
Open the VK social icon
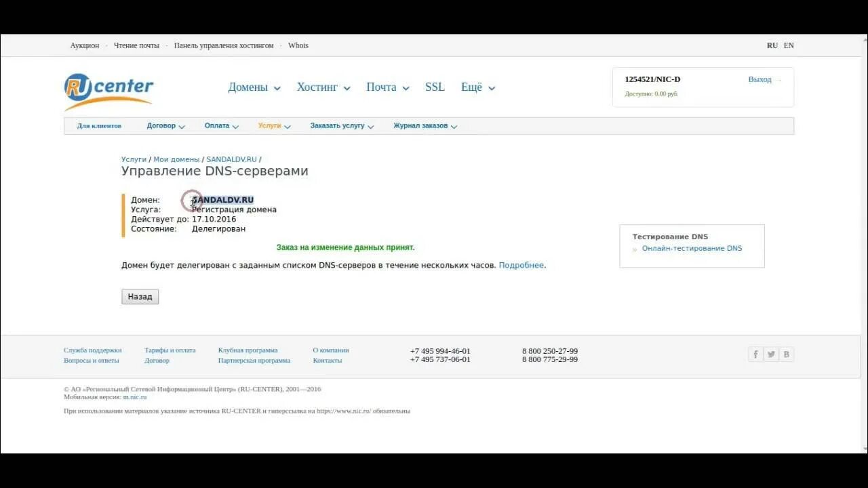click(787, 354)
